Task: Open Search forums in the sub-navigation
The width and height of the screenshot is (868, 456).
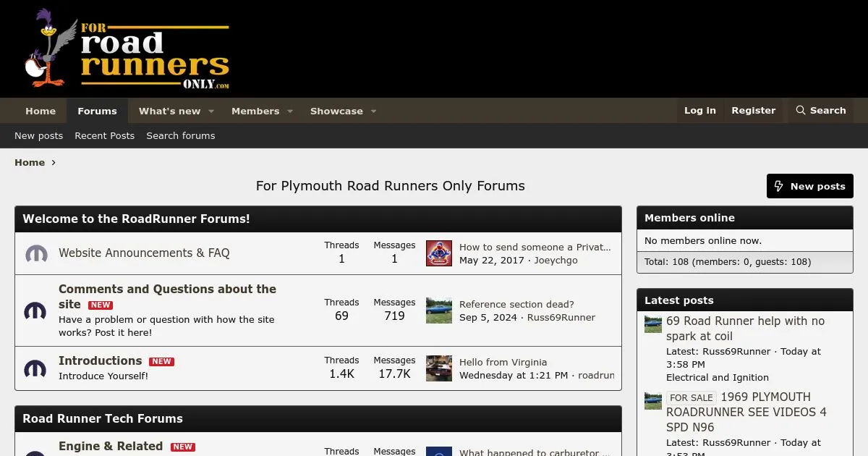Action: pos(181,136)
